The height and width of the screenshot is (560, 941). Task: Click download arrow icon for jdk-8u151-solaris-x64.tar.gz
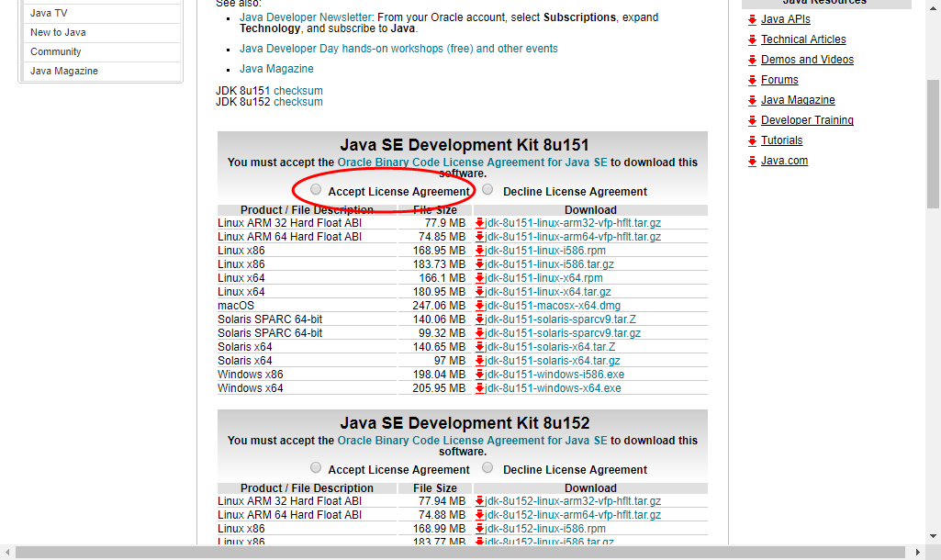point(479,362)
